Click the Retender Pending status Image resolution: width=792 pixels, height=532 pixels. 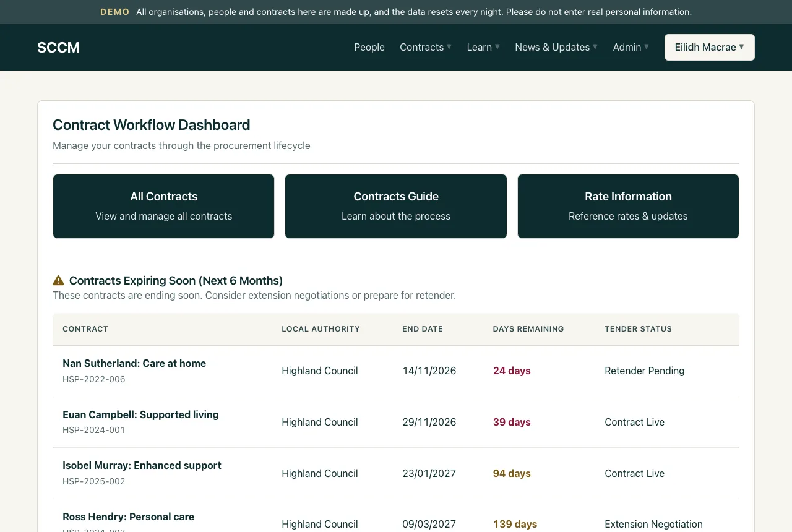click(644, 371)
